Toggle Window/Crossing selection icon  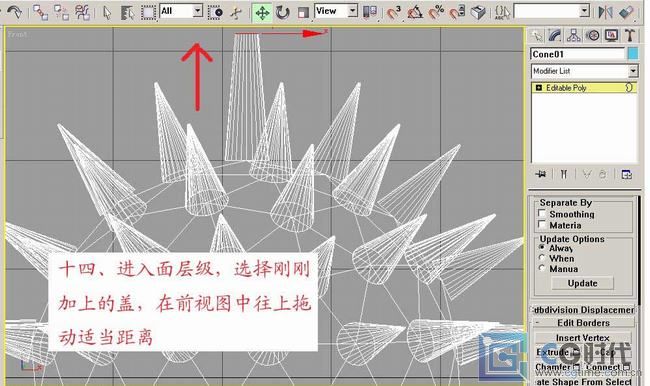point(215,12)
